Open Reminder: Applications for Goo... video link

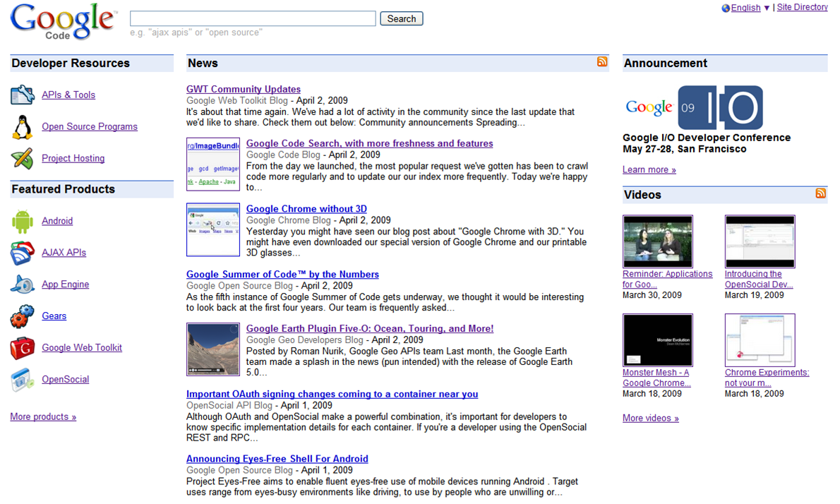[668, 279]
